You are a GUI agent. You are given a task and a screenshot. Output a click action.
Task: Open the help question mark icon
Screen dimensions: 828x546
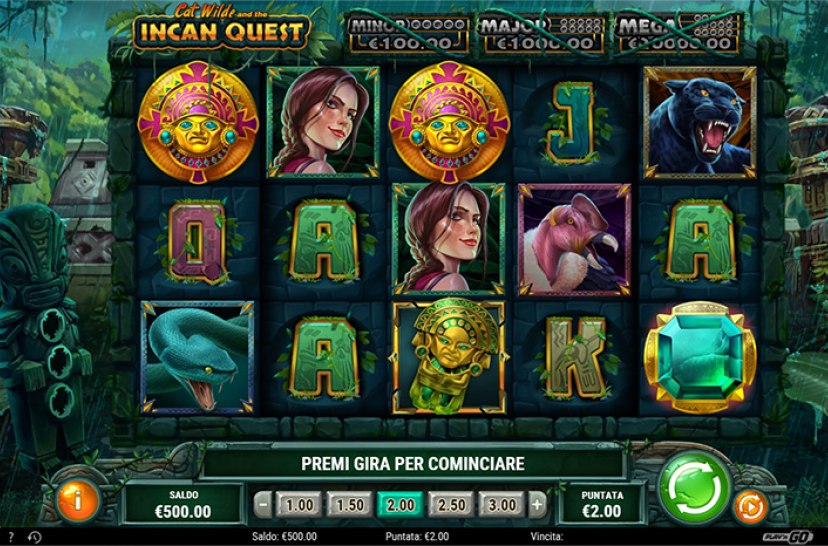coord(12,536)
